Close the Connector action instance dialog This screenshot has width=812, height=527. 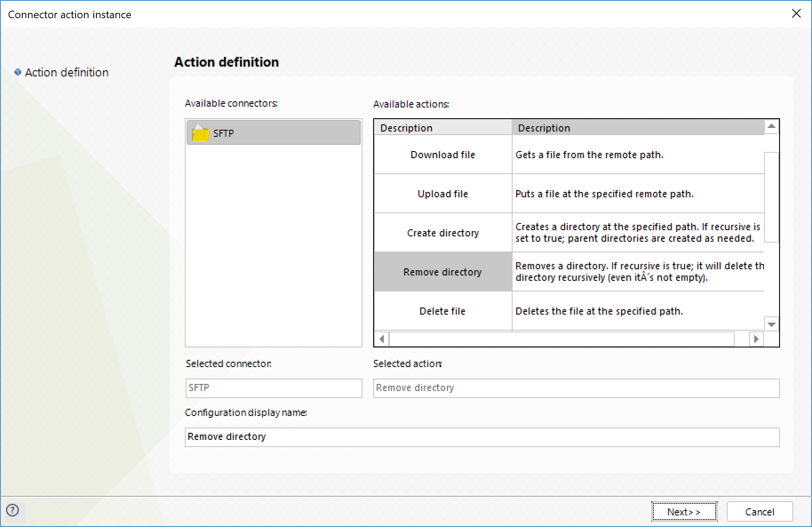796,14
